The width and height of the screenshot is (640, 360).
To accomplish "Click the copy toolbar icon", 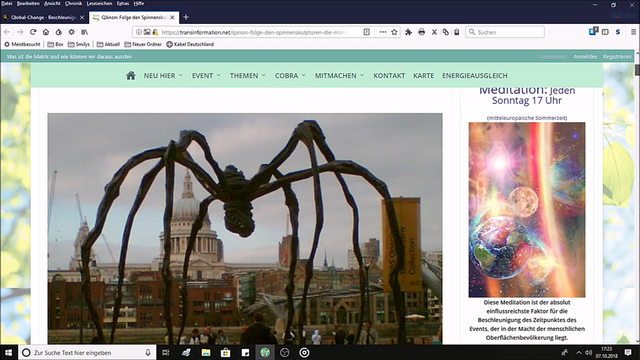I will pos(446,32).
